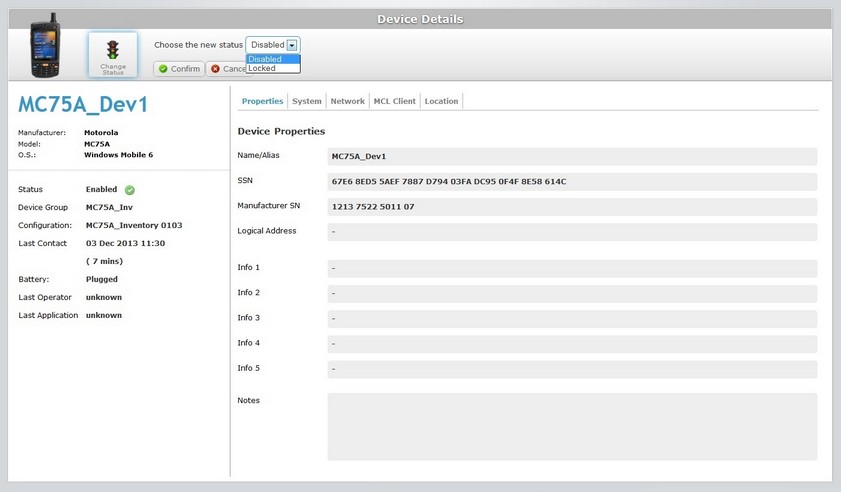Click the Battery value Plugged
Image resolution: width=841 pixels, height=492 pixels.
[102, 280]
